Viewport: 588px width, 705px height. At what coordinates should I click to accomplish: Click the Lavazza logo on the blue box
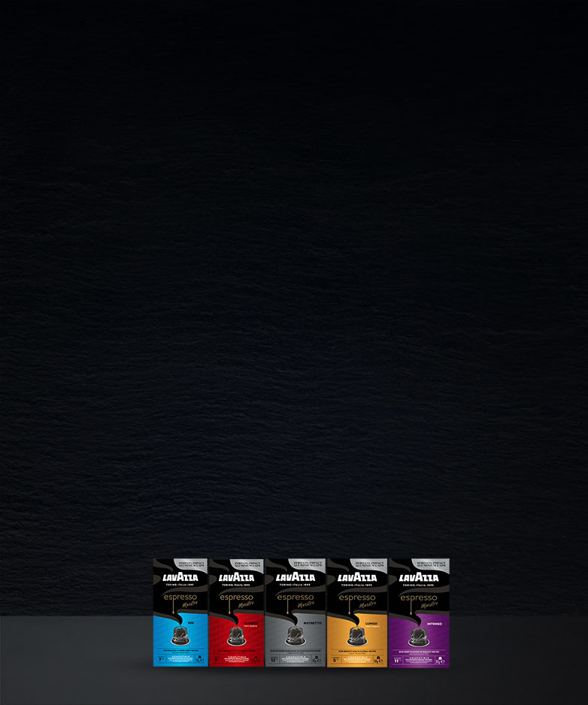click(x=180, y=577)
